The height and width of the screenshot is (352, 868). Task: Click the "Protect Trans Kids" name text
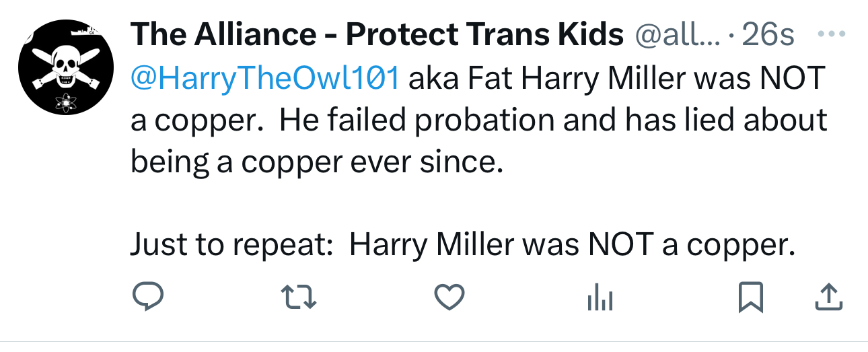click(x=484, y=35)
